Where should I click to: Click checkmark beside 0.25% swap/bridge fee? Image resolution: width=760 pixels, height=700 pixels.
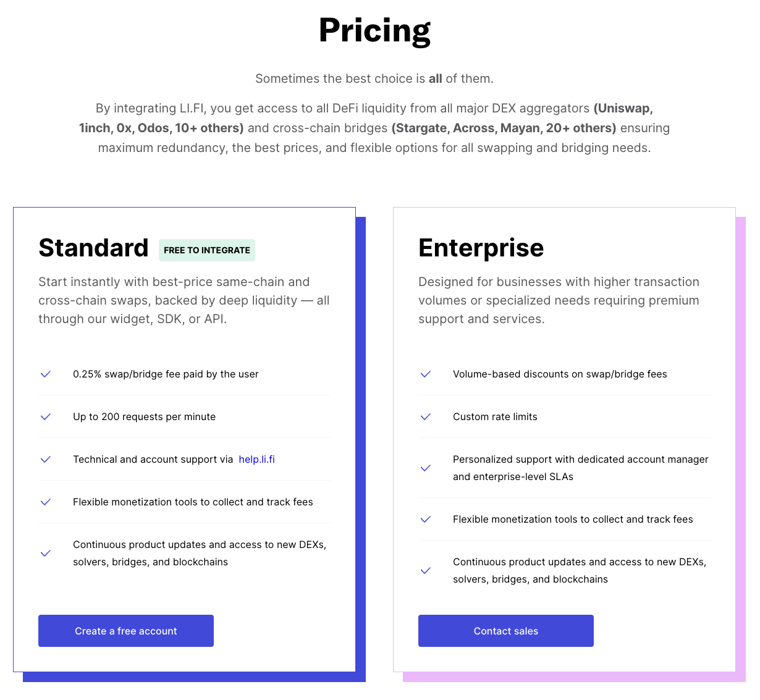click(x=46, y=374)
